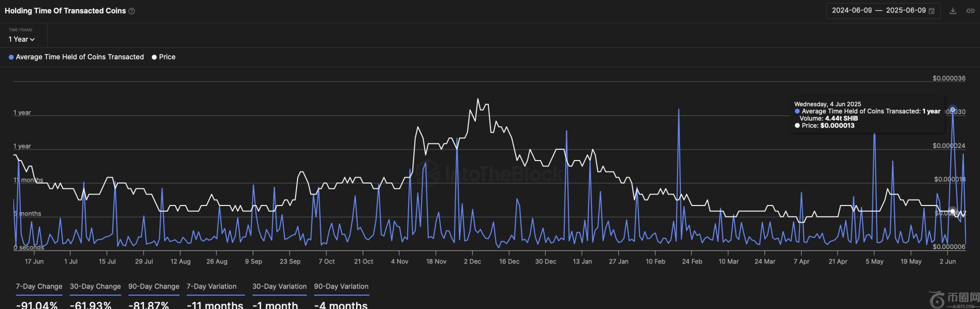Click the blue legend dot for Average Time
Screen dimensions: 980x309
click(11, 57)
